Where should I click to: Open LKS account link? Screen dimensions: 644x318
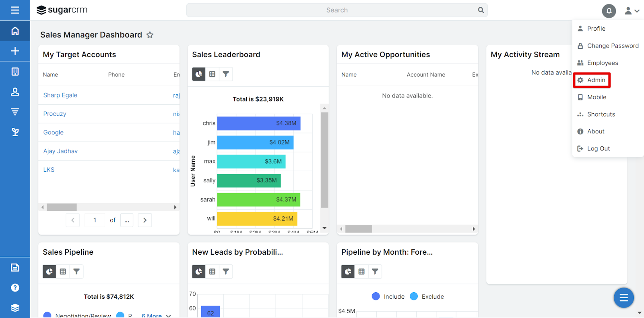coord(49,170)
